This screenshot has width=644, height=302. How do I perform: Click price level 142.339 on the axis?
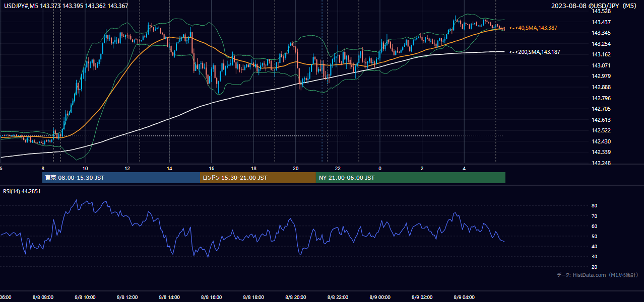coord(601,152)
